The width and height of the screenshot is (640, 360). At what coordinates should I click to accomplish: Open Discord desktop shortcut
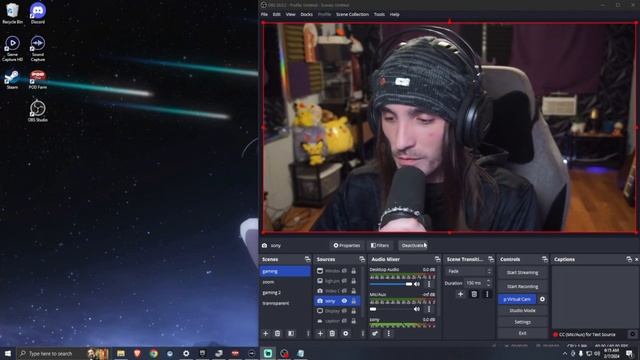[x=38, y=13]
